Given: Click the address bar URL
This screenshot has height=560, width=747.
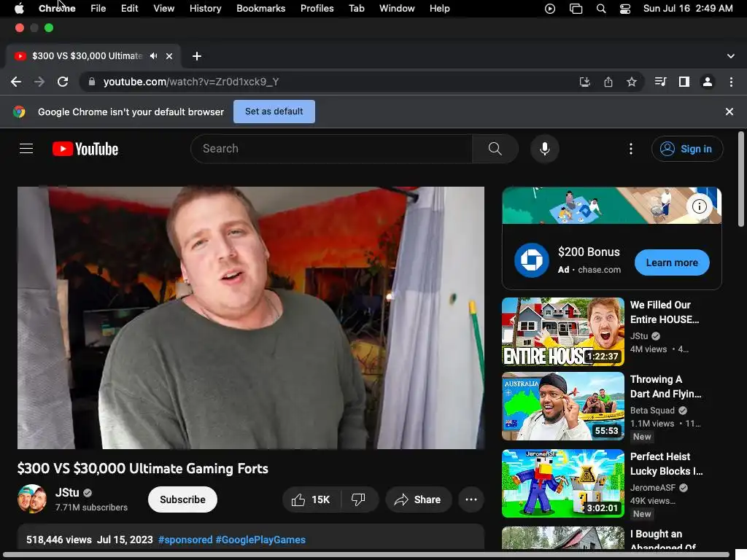Looking at the screenshot, I should click(x=190, y=82).
